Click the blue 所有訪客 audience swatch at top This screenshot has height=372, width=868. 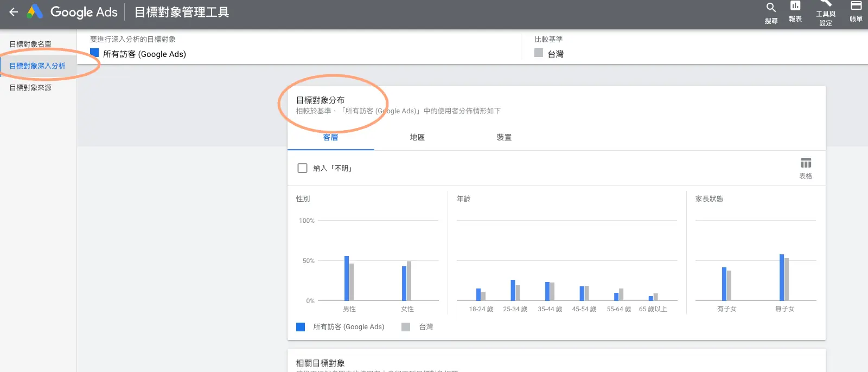pyautogui.click(x=94, y=53)
